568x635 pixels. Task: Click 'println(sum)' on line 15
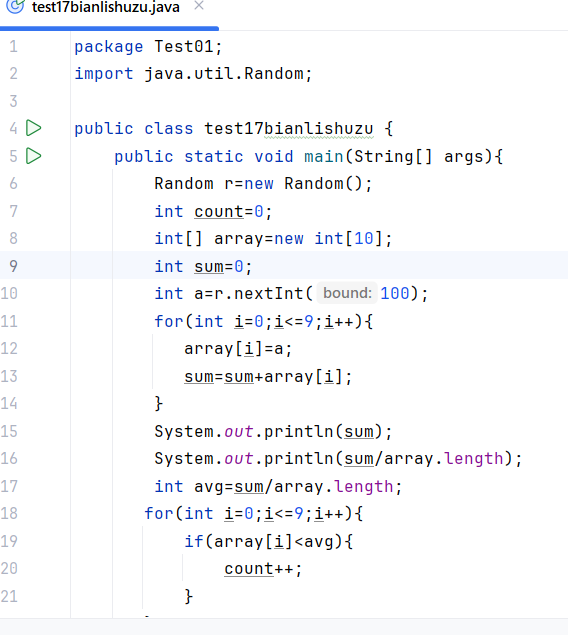tap(323, 432)
